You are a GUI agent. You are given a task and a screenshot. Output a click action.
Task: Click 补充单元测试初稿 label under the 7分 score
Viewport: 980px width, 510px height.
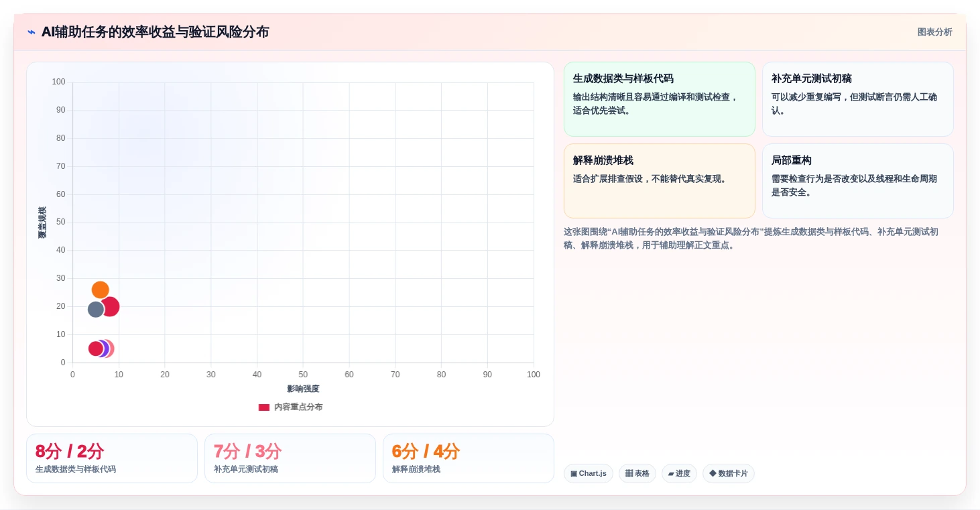pyautogui.click(x=246, y=469)
